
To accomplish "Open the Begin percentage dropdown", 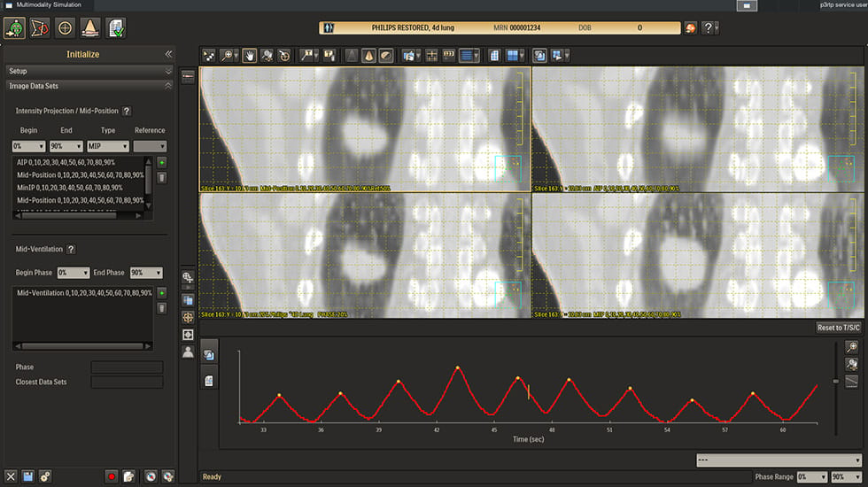I will (x=28, y=146).
